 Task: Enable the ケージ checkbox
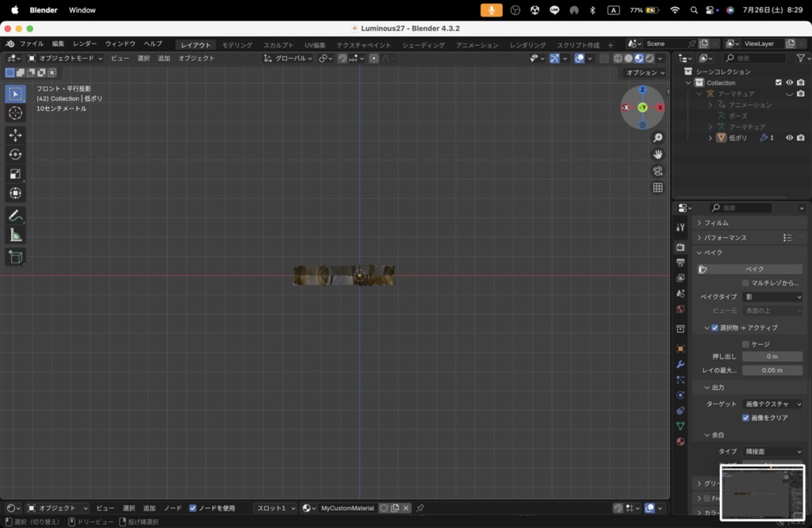point(746,344)
